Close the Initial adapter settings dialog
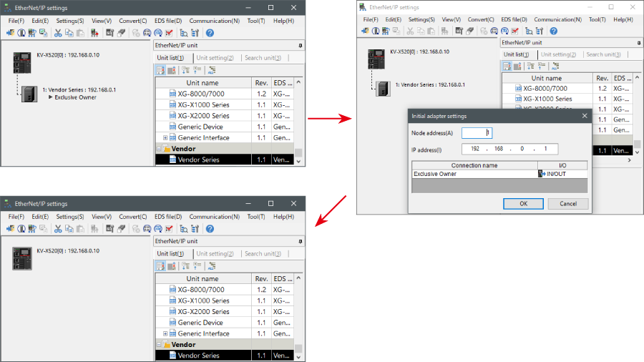Image resolution: width=644 pixels, height=362 pixels. tap(585, 115)
